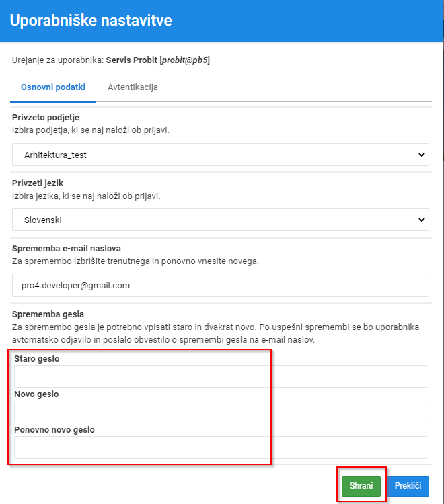The width and height of the screenshot is (444, 504).
Task: Click the Staro geslo label text
Action: 37,359
